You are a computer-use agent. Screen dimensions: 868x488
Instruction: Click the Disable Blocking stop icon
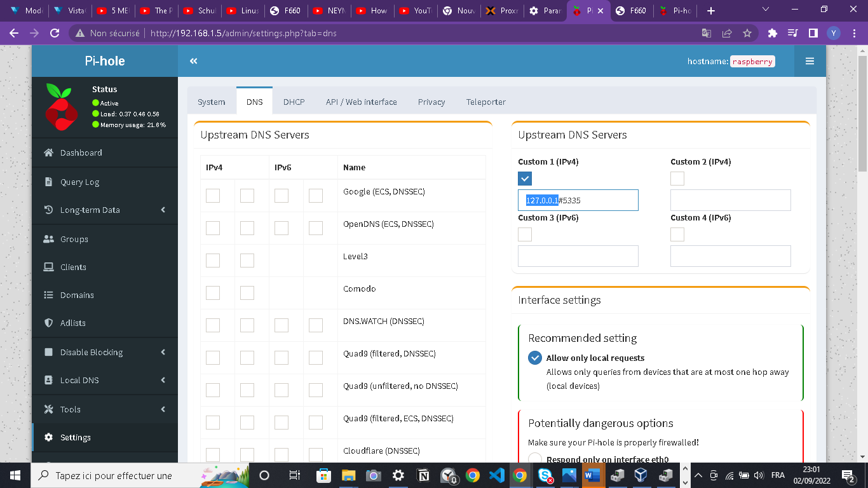pyautogui.click(x=48, y=352)
